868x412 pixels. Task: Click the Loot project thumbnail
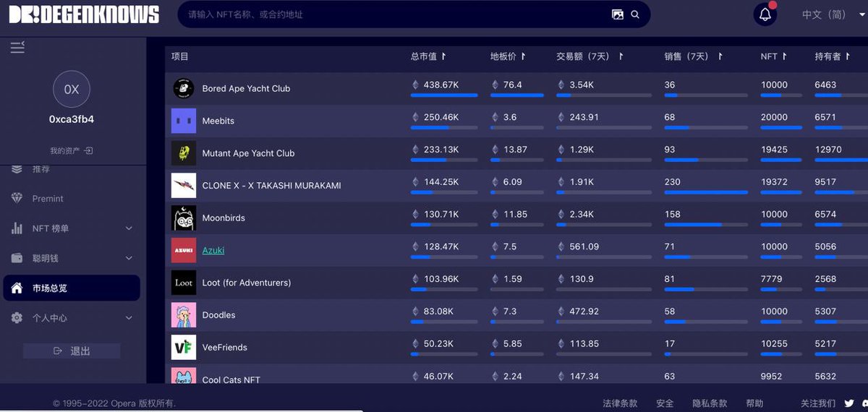[184, 283]
